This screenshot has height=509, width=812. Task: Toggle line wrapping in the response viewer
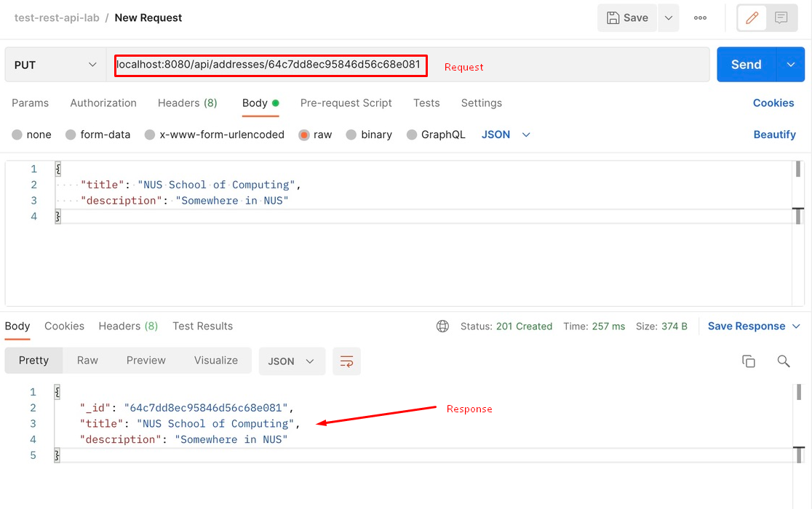tap(346, 361)
